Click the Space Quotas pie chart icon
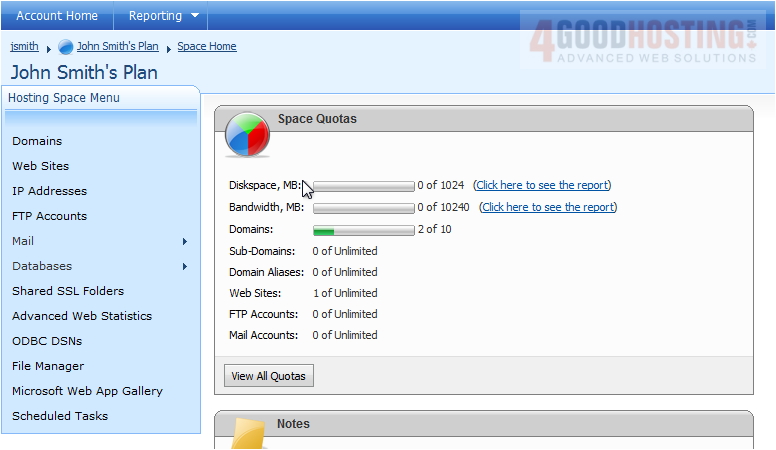 click(246, 134)
